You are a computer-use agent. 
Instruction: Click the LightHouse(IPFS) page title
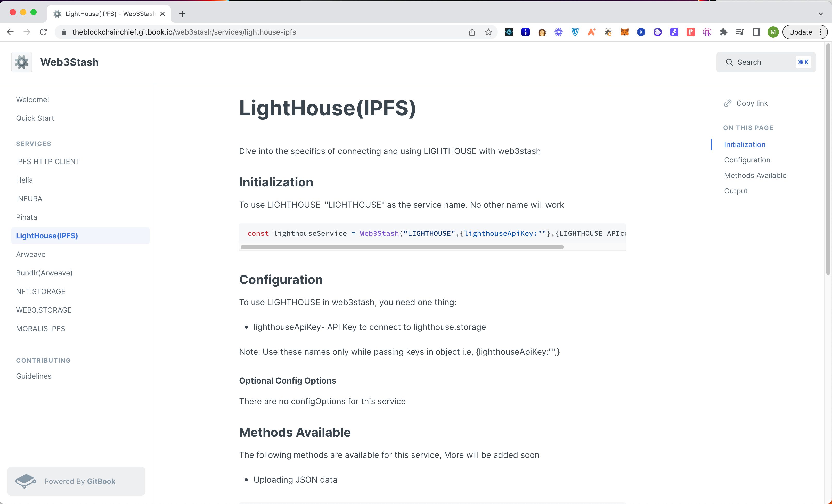(327, 108)
